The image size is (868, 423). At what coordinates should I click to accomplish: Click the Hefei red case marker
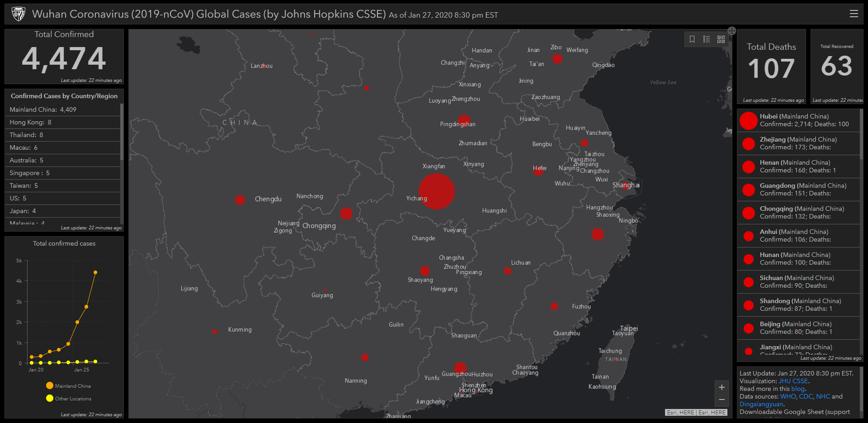coord(538,171)
